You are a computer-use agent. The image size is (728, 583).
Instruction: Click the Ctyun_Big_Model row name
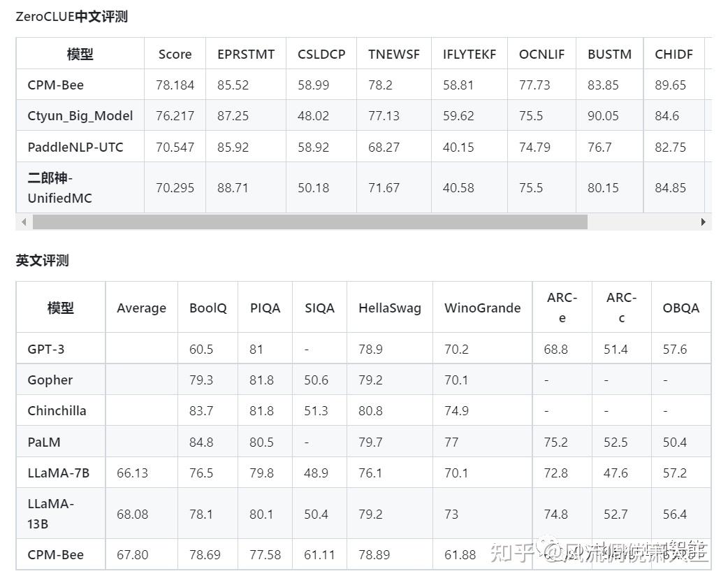pos(80,115)
